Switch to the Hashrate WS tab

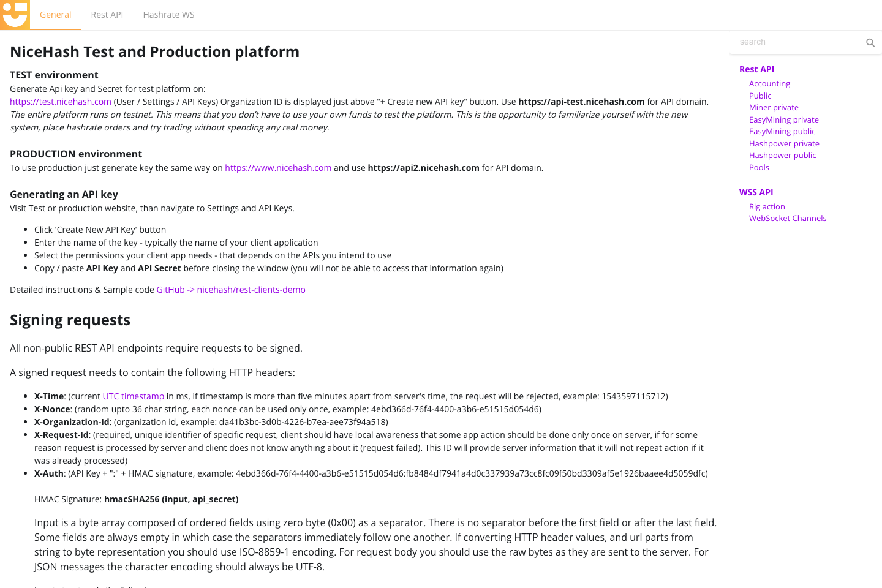tap(168, 14)
